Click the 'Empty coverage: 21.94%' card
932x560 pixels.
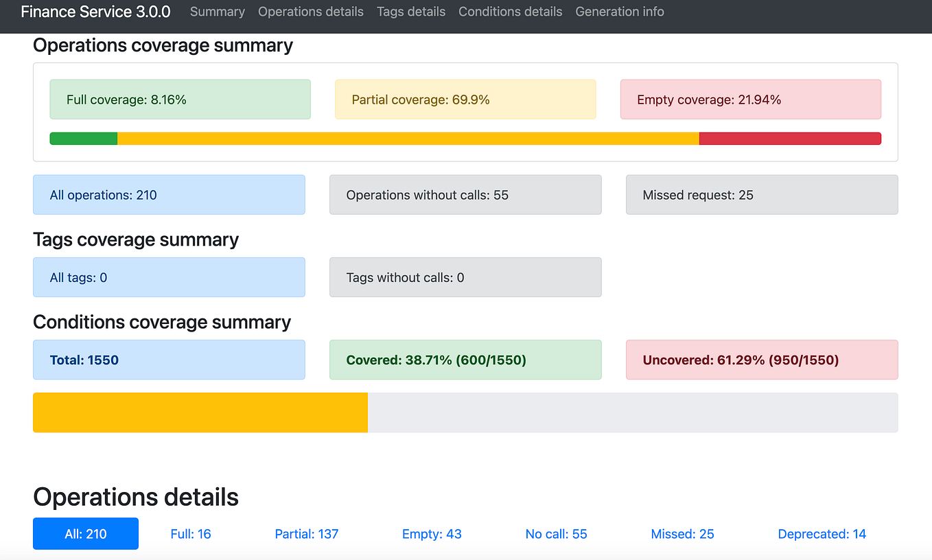(x=750, y=99)
